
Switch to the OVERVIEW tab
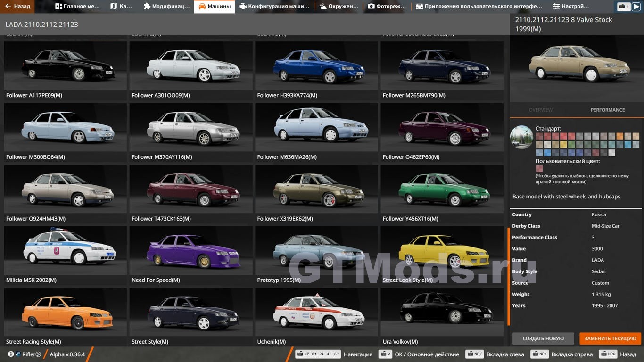541,110
